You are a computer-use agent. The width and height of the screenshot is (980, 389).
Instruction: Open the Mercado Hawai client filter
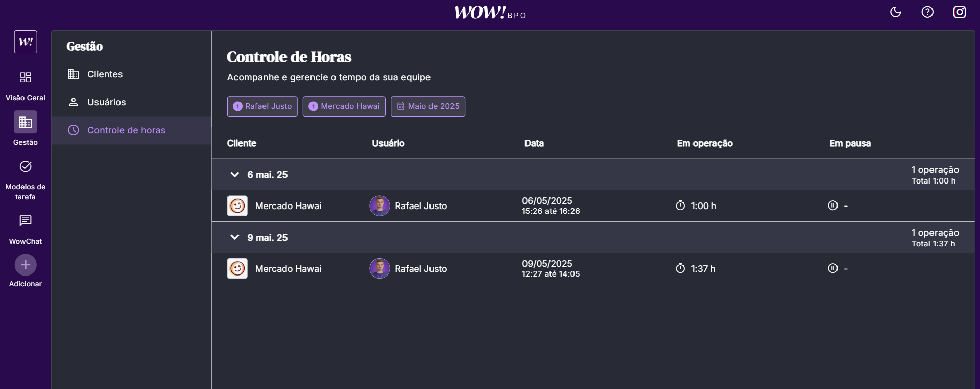click(344, 106)
